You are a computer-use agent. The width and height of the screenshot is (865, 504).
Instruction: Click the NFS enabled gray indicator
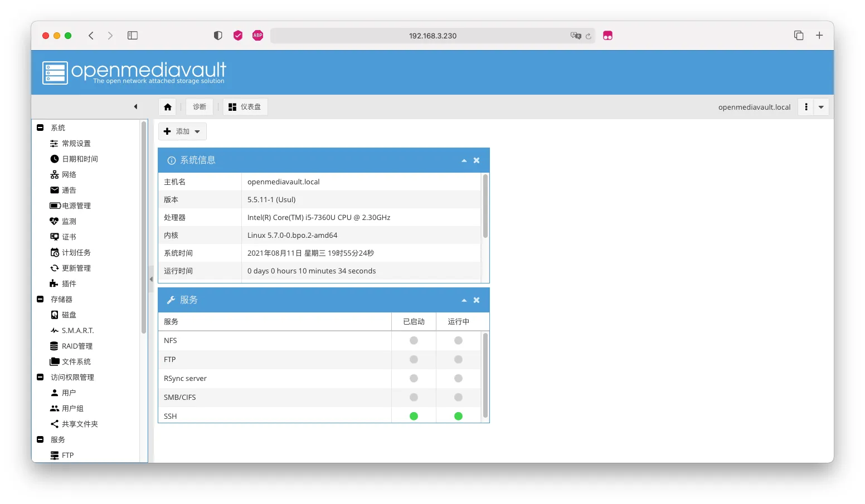(x=414, y=341)
